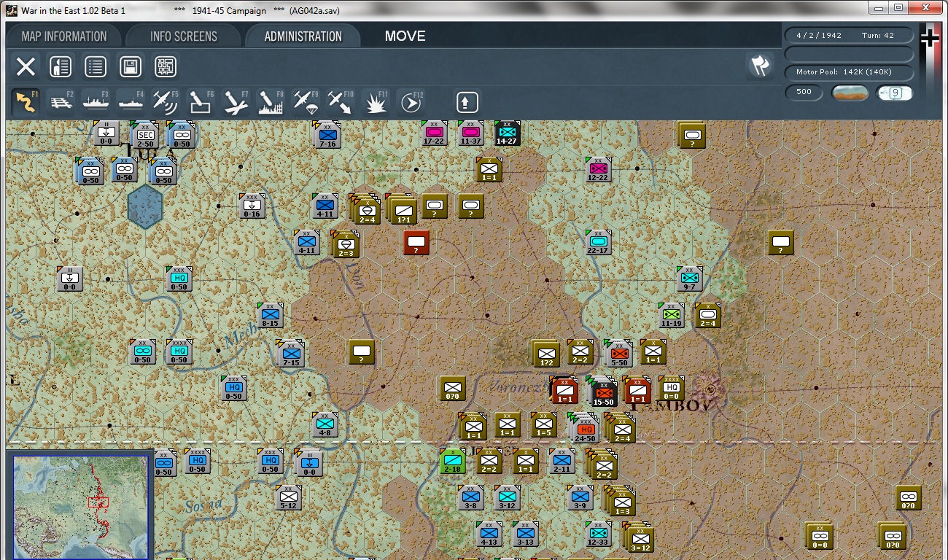Select the ADMINISTRATION tab
948x560 pixels.
click(x=303, y=36)
